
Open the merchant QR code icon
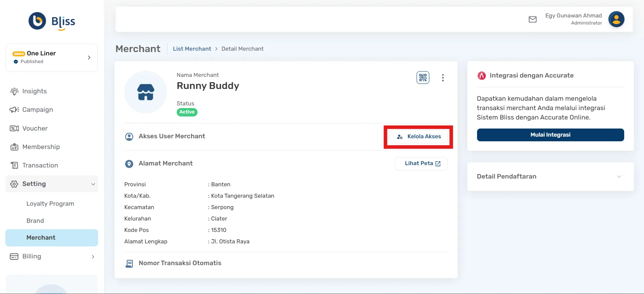click(423, 78)
